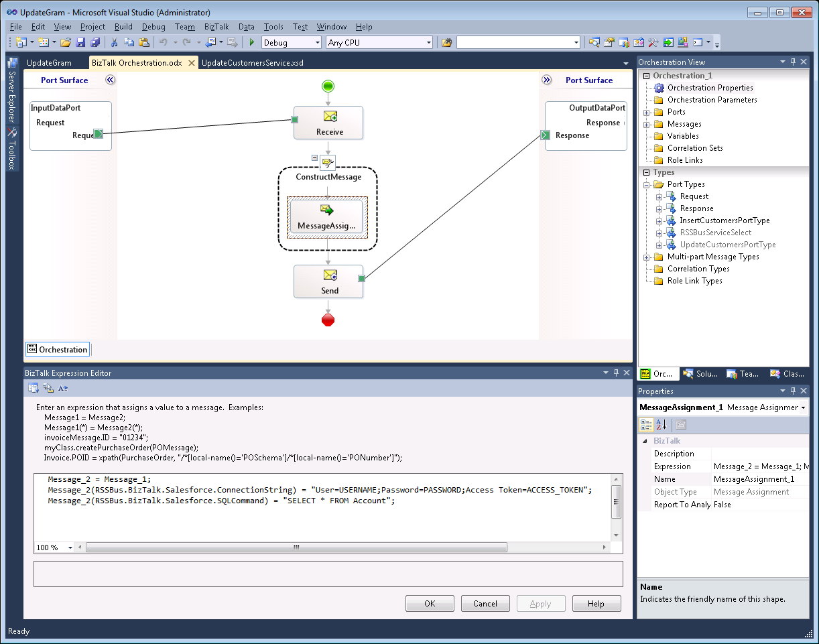Switch to UpdateCustomersService.xsd tab
Image resolution: width=819 pixels, height=644 pixels.
click(x=252, y=63)
